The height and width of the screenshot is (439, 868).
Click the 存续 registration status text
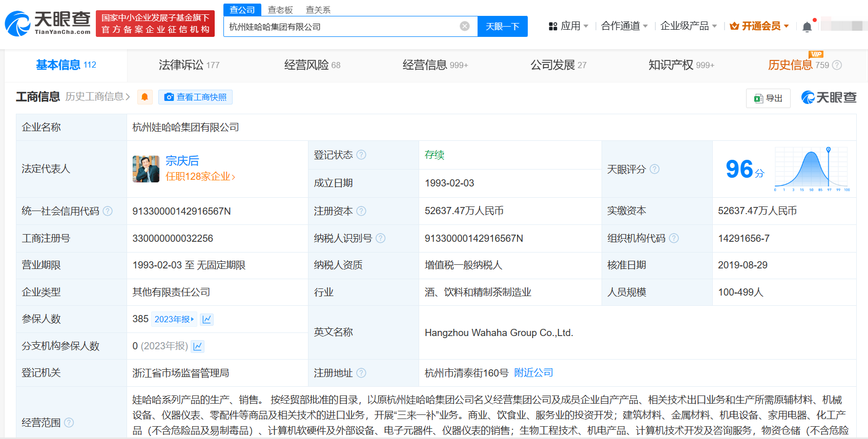[435, 155]
